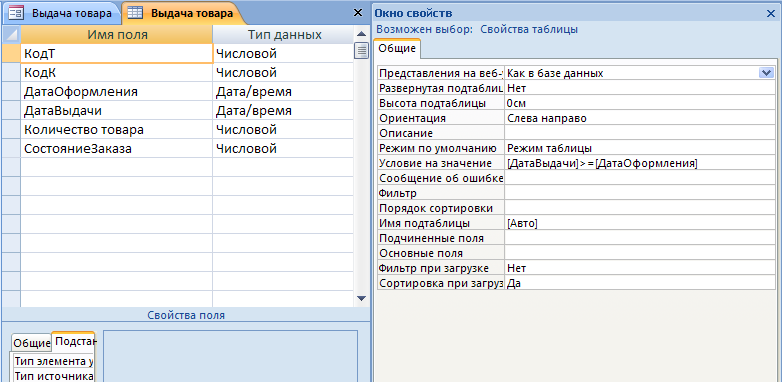The image size is (782, 382).
Task: Click the Свойства таблицы selection label
Action: pyautogui.click(x=529, y=29)
